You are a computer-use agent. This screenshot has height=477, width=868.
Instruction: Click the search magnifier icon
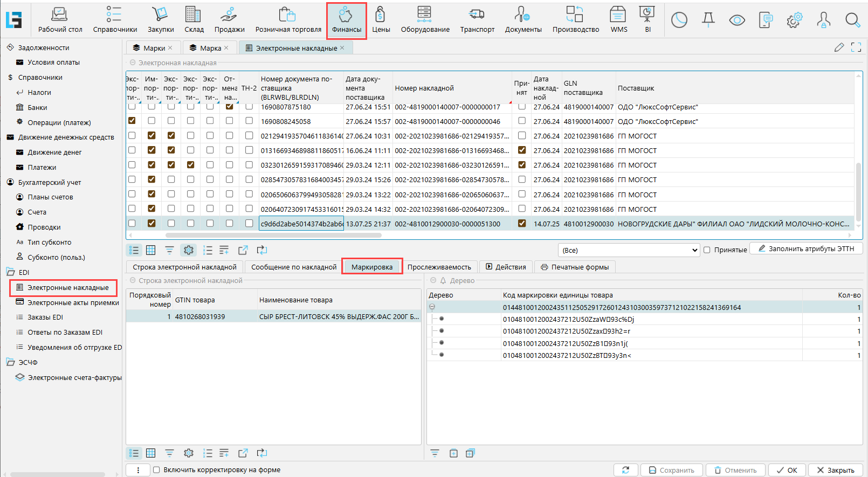[852, 20]
